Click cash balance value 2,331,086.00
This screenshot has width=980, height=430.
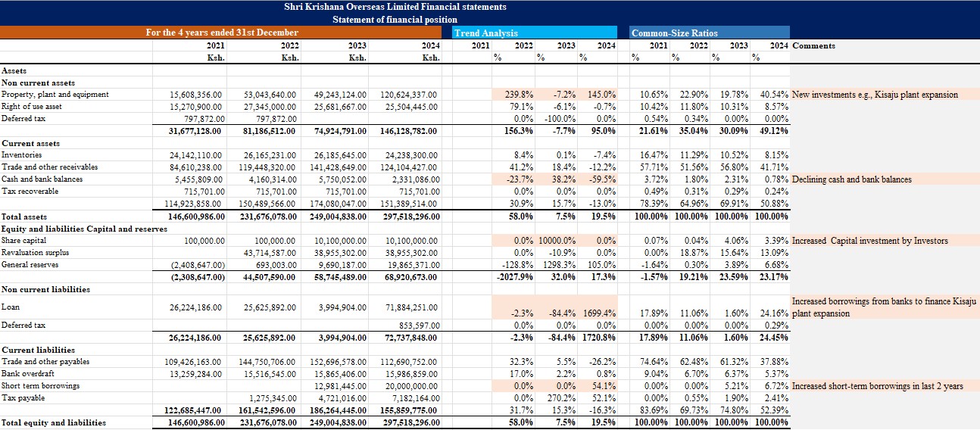pos(415,179)
